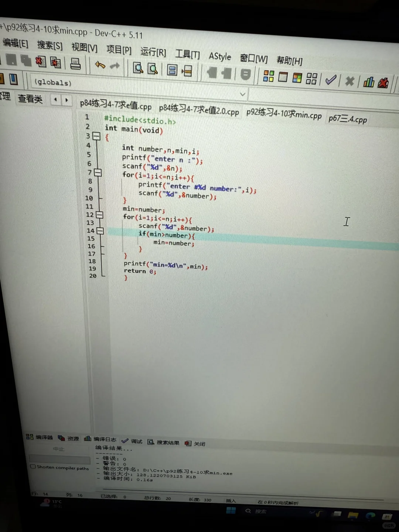Click the 中止 abort button
This screenshot has width=399, height=532.
click(59, 449)
